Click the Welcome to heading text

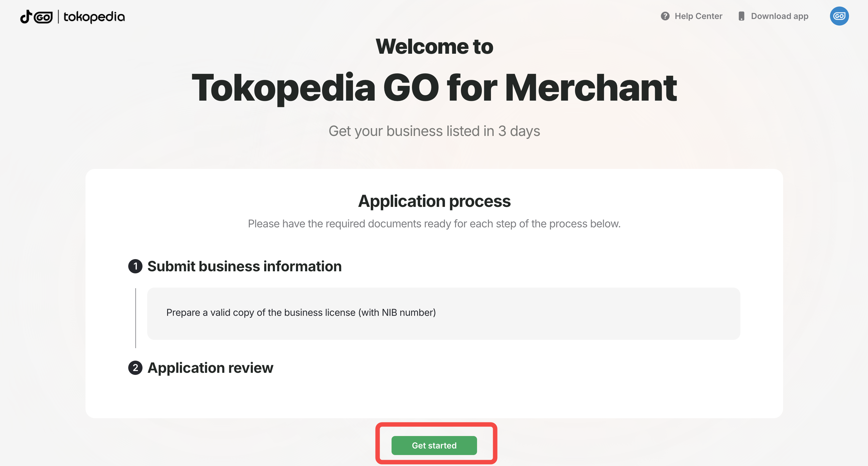click(x=434, y=47)
